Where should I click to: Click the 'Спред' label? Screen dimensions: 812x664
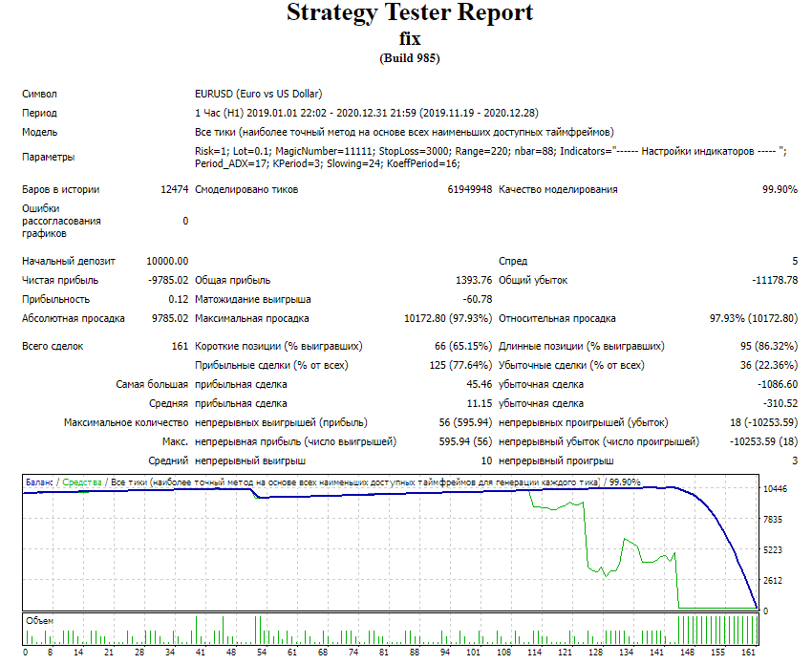(513, 261)
